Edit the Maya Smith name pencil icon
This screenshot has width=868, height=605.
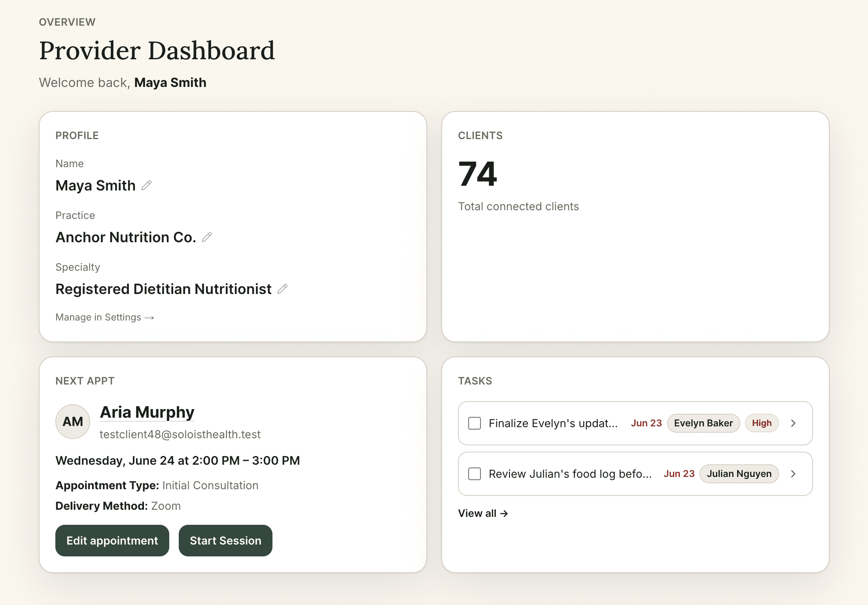coord(146,185)
